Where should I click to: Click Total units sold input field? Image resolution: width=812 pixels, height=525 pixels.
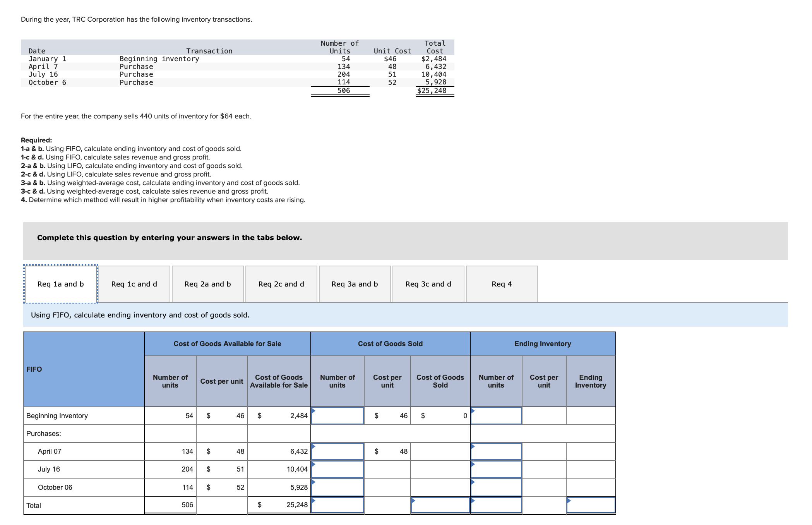pyautogui.click(x=337, y=505)
